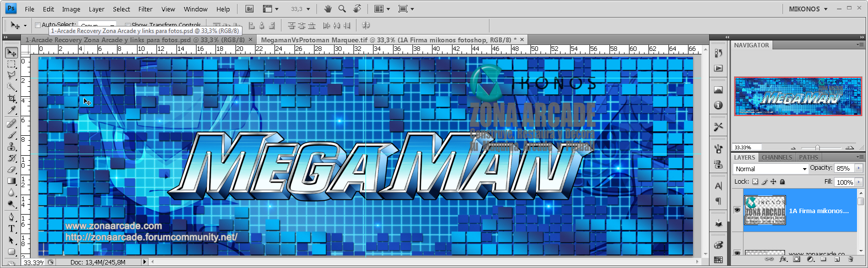Enable Show Transform Controls checkbox
Viewport: 868px width, 268px height.
coord(127,25)
